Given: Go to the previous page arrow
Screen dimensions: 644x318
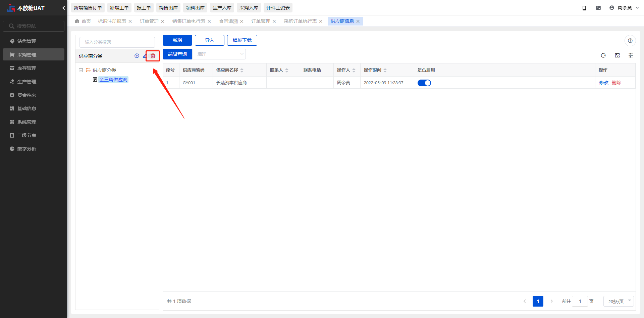Looking at the screenshot, I should (525, 301).
